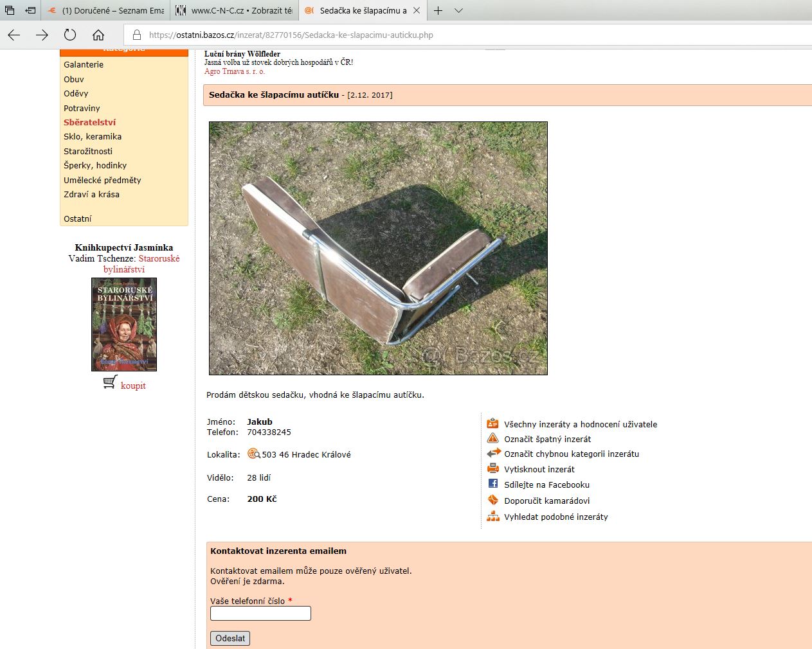Click the user listings and ratings icon
Image resolution: width=812 pixels, height=649 pixels.
click(492, 423)
